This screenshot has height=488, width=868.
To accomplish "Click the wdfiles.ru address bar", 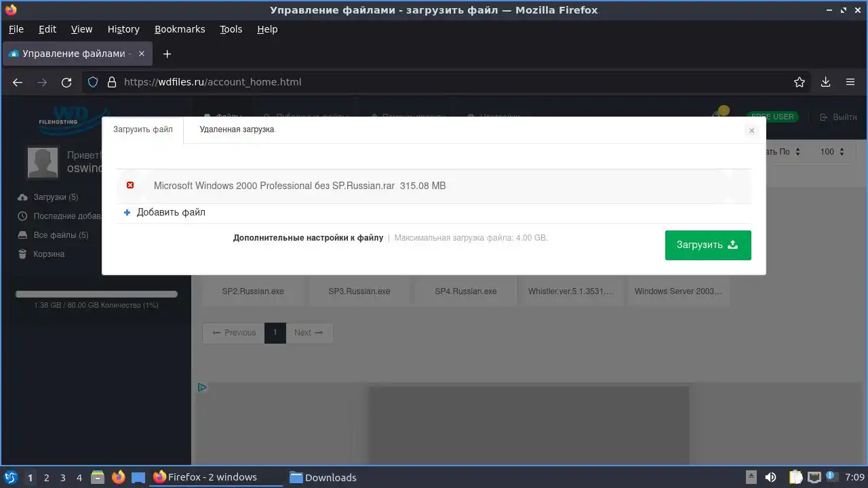I will 448,82.
